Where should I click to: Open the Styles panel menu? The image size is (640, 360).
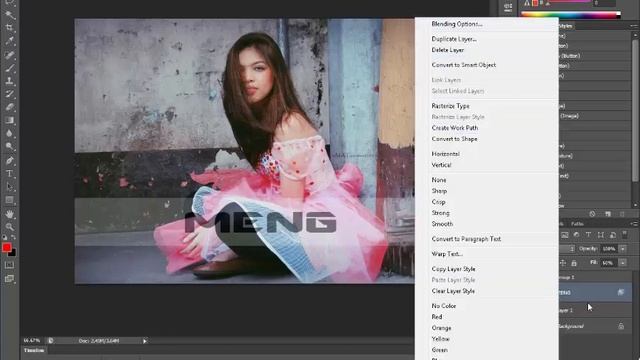[634, 26]
